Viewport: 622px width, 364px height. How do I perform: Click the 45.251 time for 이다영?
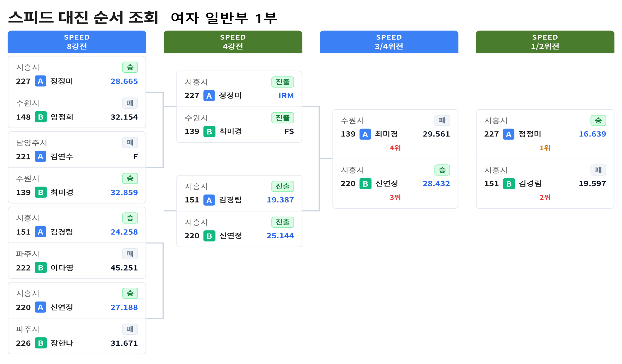click(x=124, y=268)
